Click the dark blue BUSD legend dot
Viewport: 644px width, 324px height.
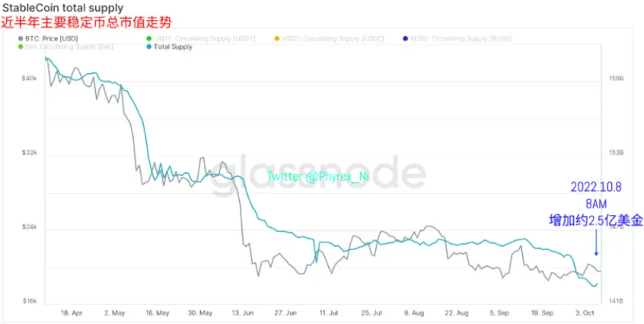(404, 39)
